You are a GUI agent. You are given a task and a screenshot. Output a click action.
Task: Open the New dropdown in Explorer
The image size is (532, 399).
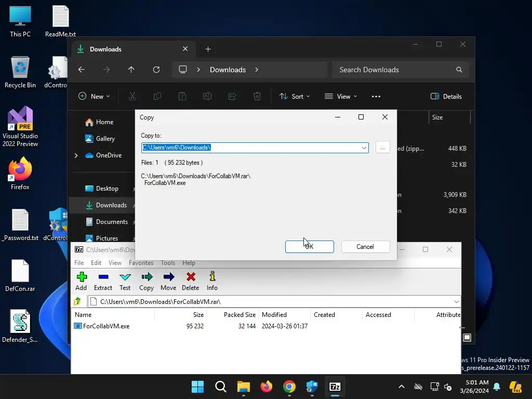pos(95,96)
